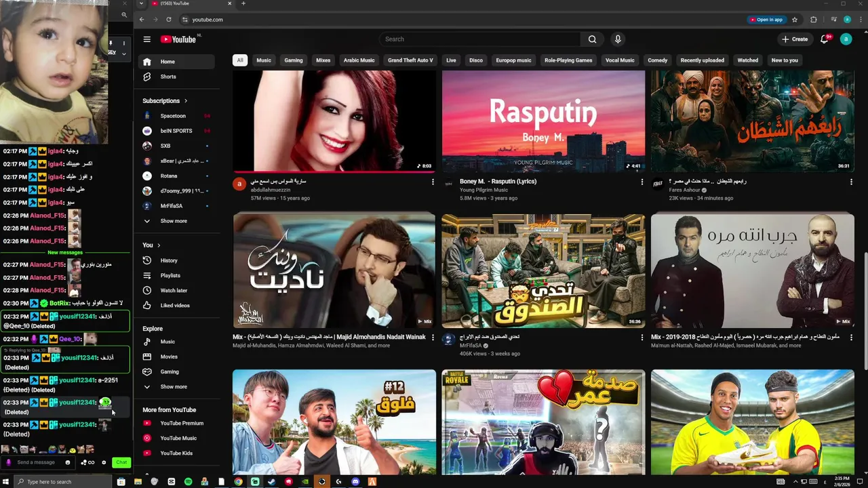Viewport: 868px width, 488px height.
Task: Click Open in app button
Action: [766, 20]
